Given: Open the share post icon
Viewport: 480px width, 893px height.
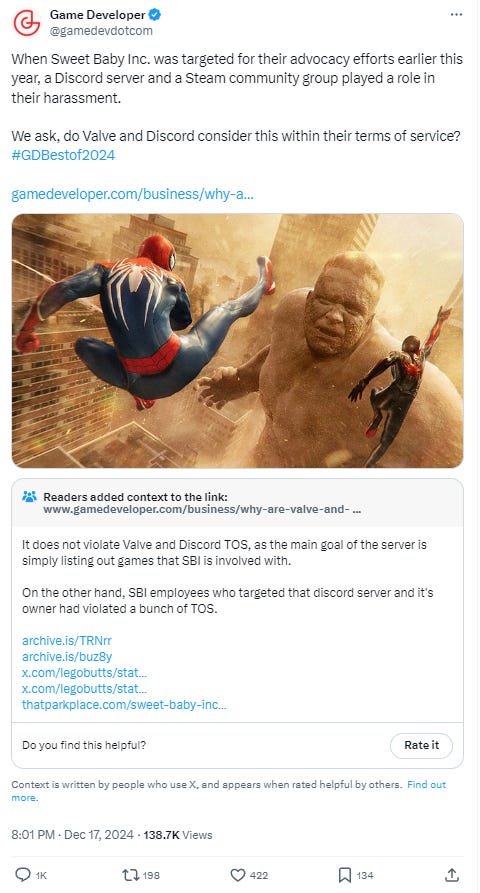Looking at the screenshot, I should (x=452, y=875).
